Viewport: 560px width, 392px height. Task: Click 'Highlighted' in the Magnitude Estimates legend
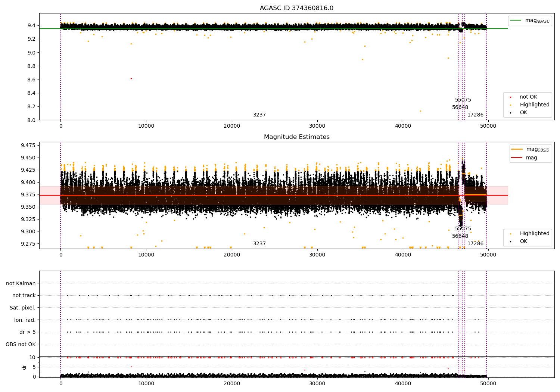click(530, 234)
